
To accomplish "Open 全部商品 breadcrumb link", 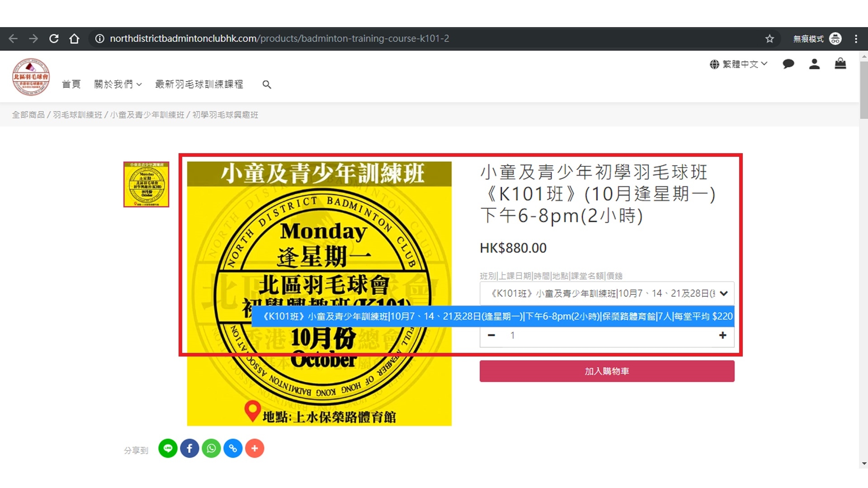I will pos(28,115).
